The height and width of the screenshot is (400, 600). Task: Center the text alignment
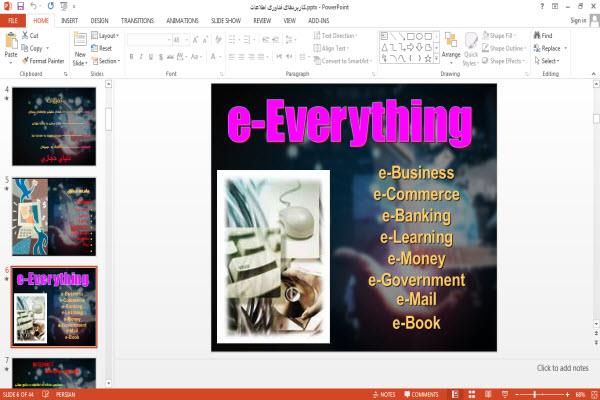[x=241, y=57]
